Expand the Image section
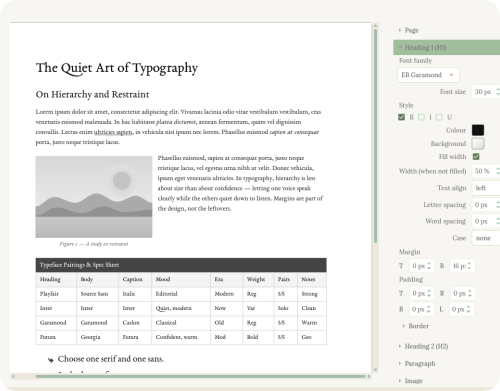 (411, 381)
